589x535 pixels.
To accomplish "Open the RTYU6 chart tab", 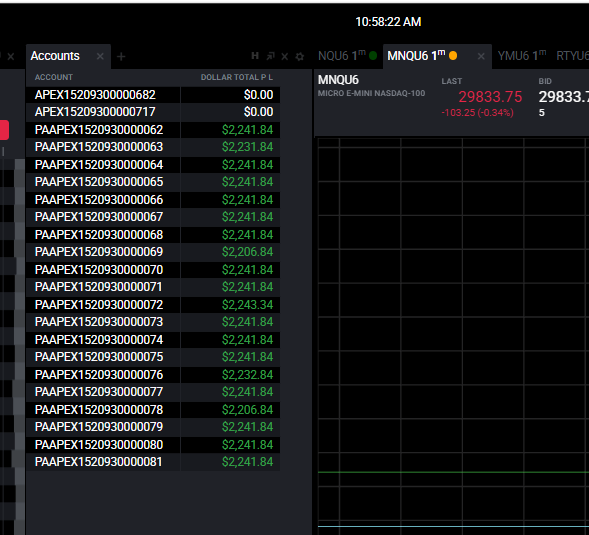I will pos(572,56).
